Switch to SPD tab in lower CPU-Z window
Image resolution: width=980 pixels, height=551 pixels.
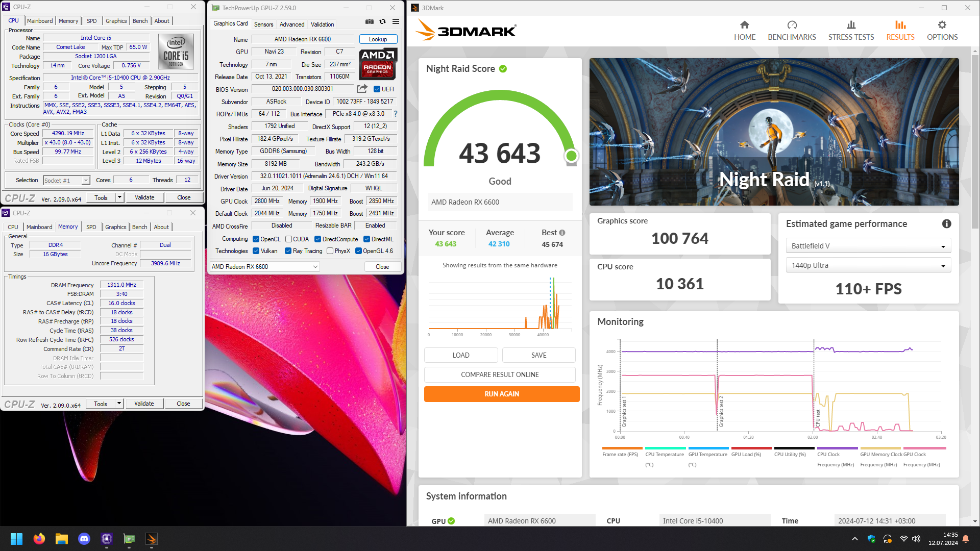pos(91,227)
